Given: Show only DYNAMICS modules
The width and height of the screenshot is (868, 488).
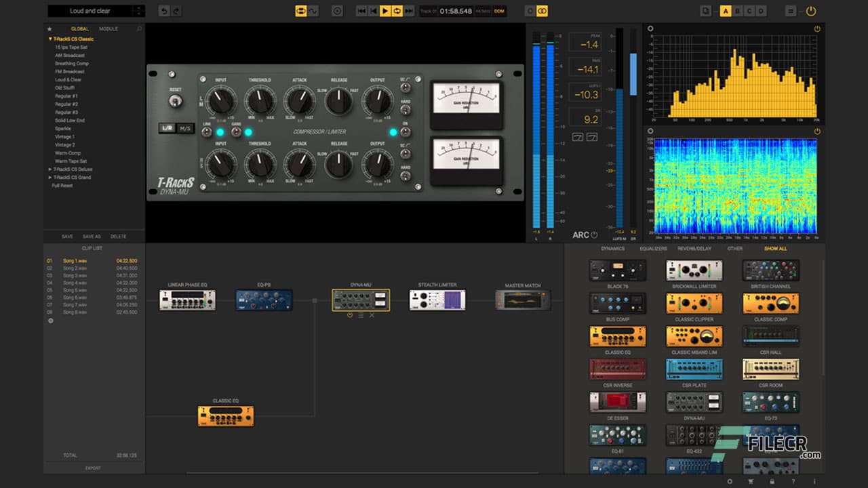Looking at the screenshot, I should click(x=612, y=249).
